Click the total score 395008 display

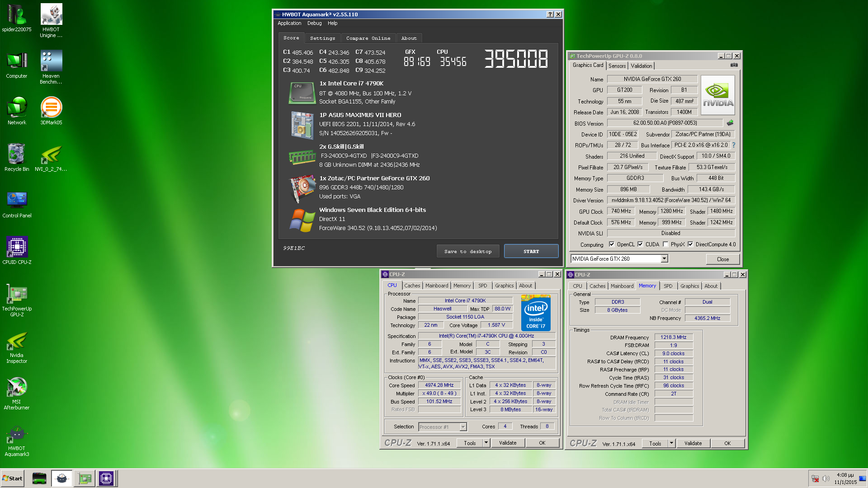[516, 59]
